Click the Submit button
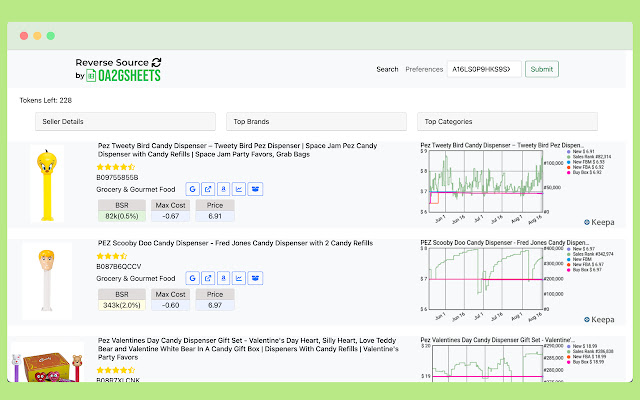Image resolution: width=640 pixels, height=400 pixels. (x=542, y=69)
